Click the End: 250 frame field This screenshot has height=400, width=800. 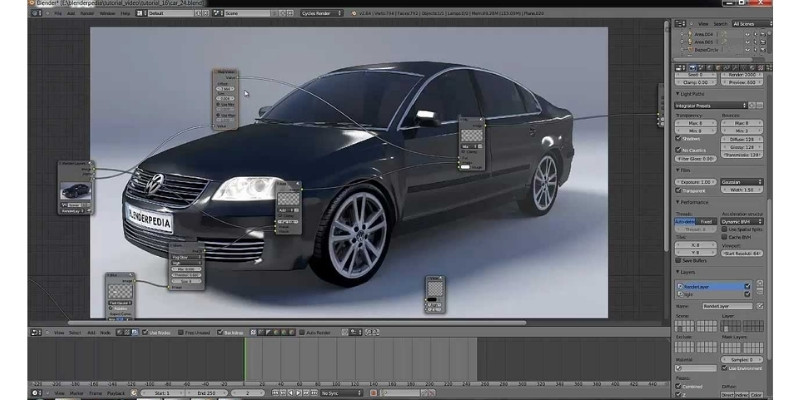pyautogui.click(x=207, y=393)
